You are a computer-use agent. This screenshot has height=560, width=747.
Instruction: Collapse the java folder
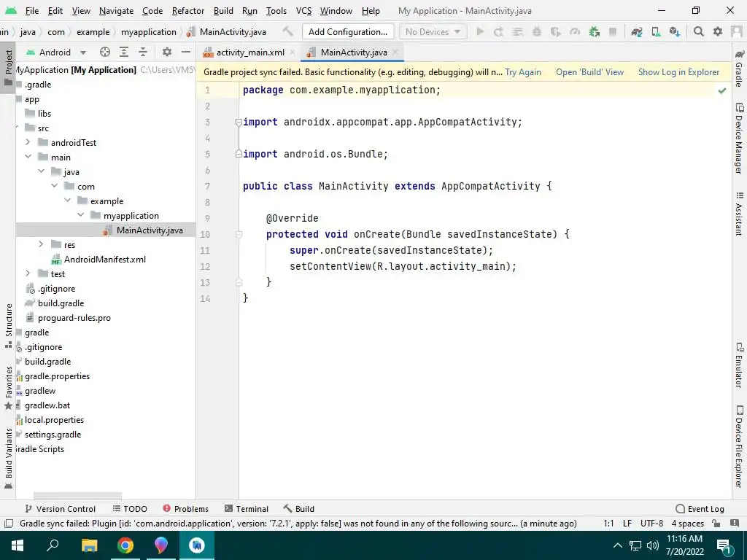coord(41,171)
